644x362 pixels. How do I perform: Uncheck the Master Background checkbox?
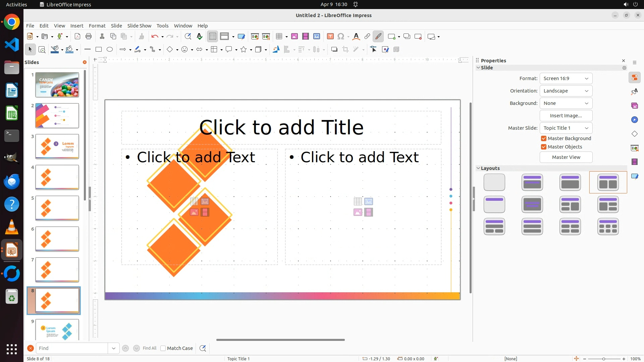coord(544,138)
